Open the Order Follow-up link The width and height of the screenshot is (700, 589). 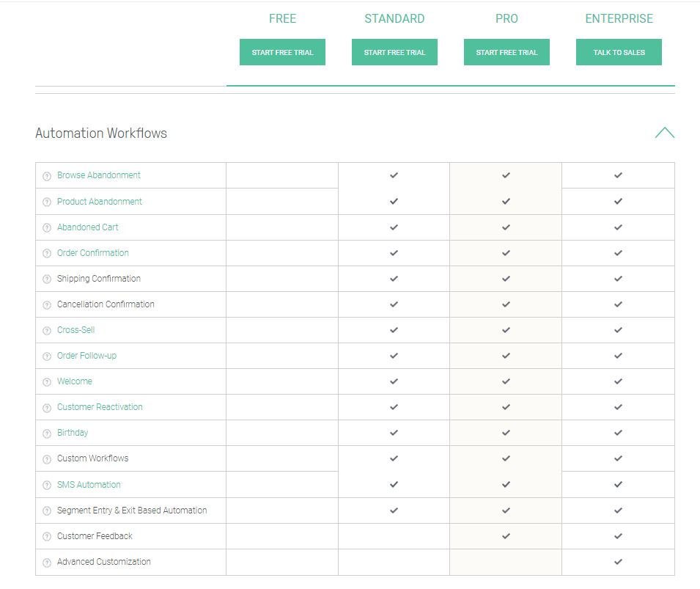tap(86, 356)
